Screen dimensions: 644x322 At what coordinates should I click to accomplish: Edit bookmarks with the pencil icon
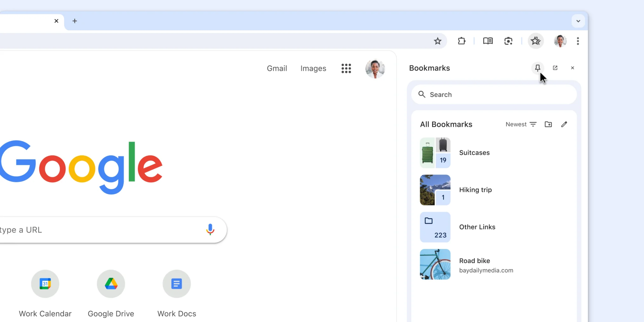click(x=564, y=124)
